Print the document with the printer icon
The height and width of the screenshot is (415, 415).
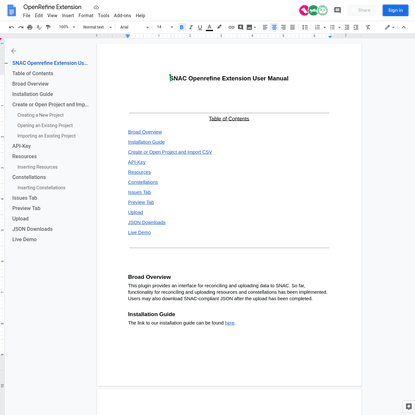pyautogui.click(x=30, y=27)
